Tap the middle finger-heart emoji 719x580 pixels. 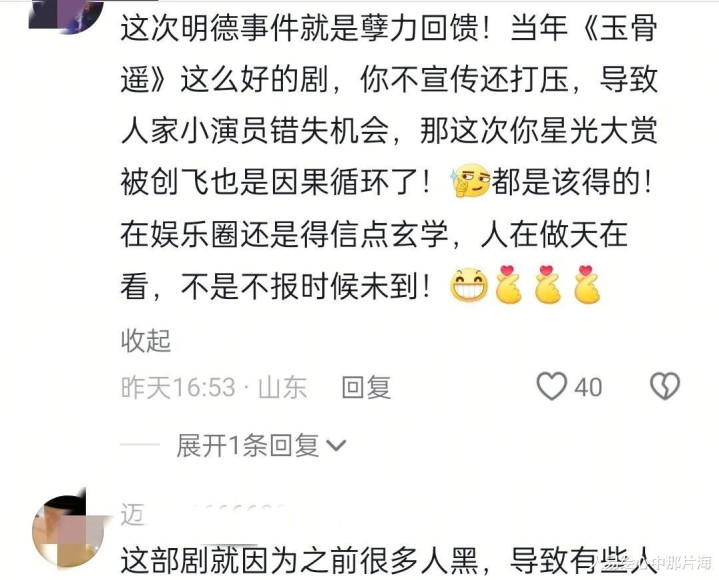[x=548, y=285]
